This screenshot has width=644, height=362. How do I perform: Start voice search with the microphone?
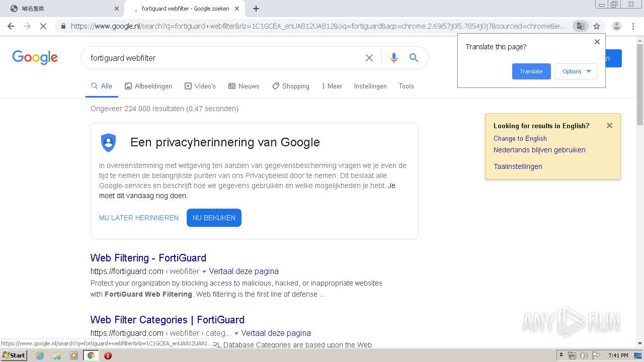tap(394, 58)
